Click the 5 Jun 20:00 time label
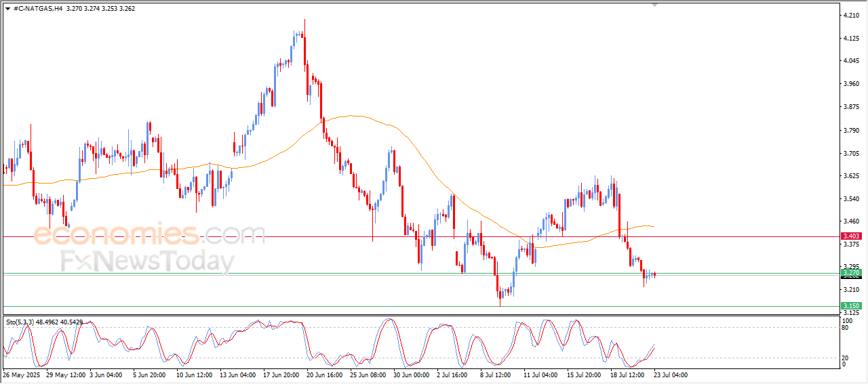 (151, 375)
